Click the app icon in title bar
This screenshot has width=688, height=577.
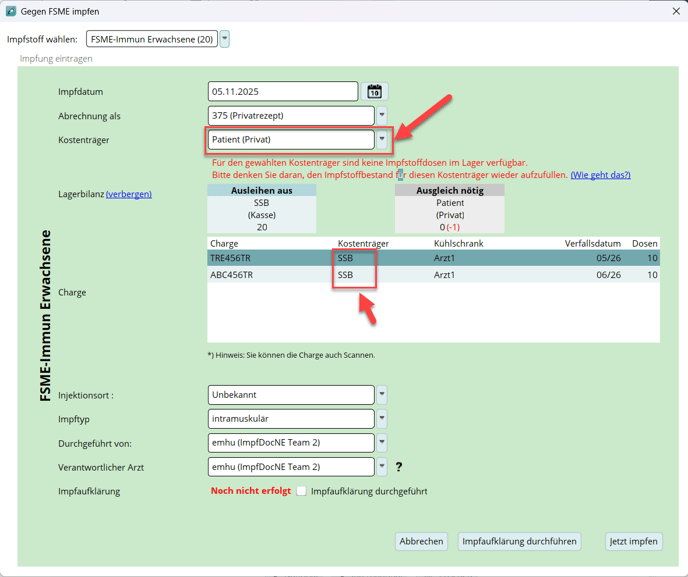[x=11, y=12]
